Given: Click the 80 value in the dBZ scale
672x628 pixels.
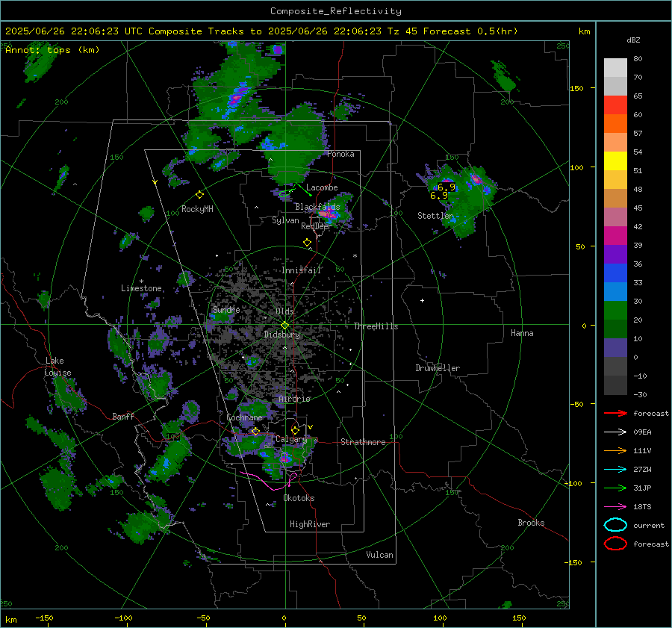Looking at the screenshot, I should click(638, 59).
